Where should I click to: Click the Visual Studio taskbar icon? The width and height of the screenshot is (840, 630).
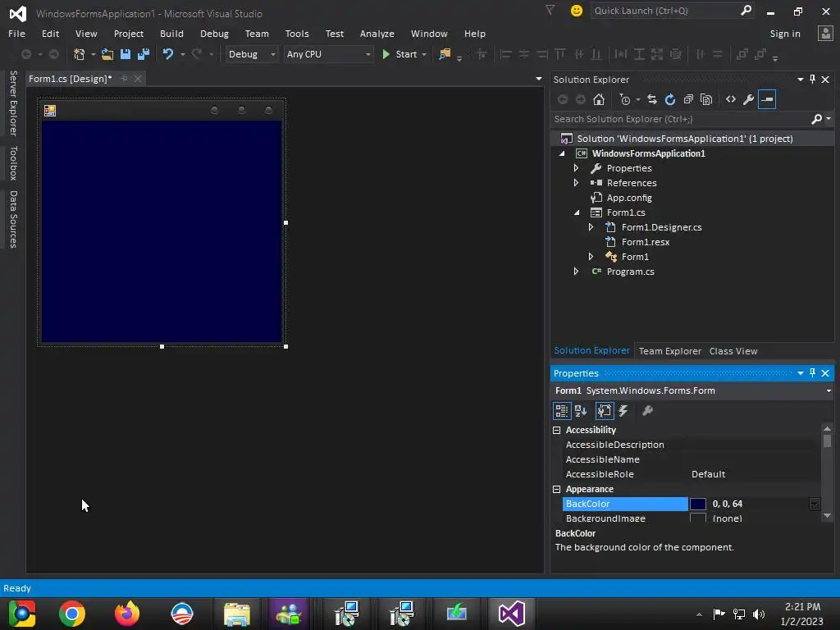(x=512, y=614)
